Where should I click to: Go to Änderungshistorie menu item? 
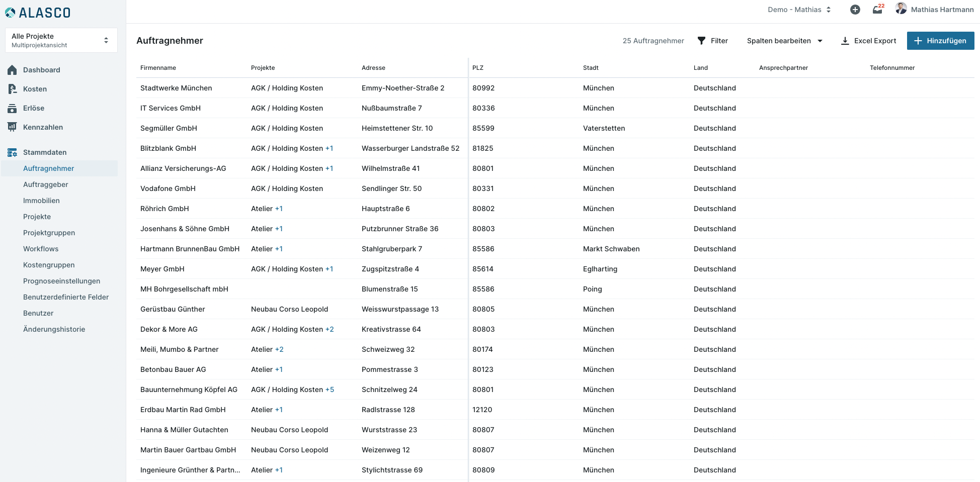pyautogui.click(x=54, y=329)
